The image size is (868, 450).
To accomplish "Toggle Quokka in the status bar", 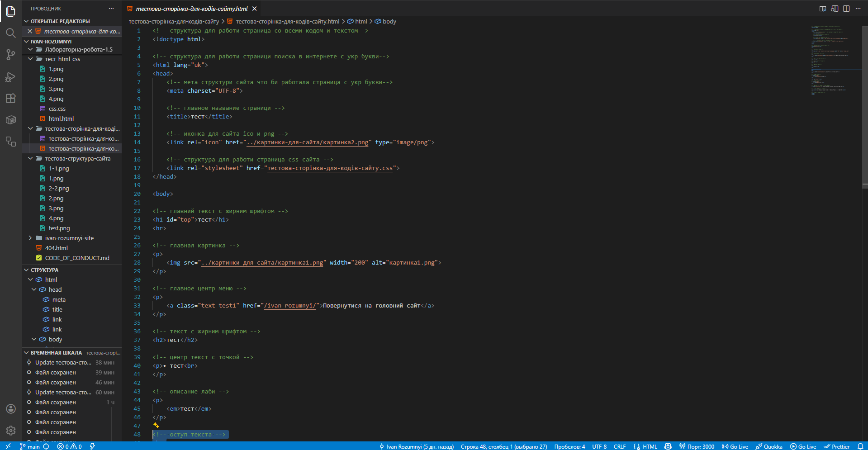I will (x=768, y=446).
